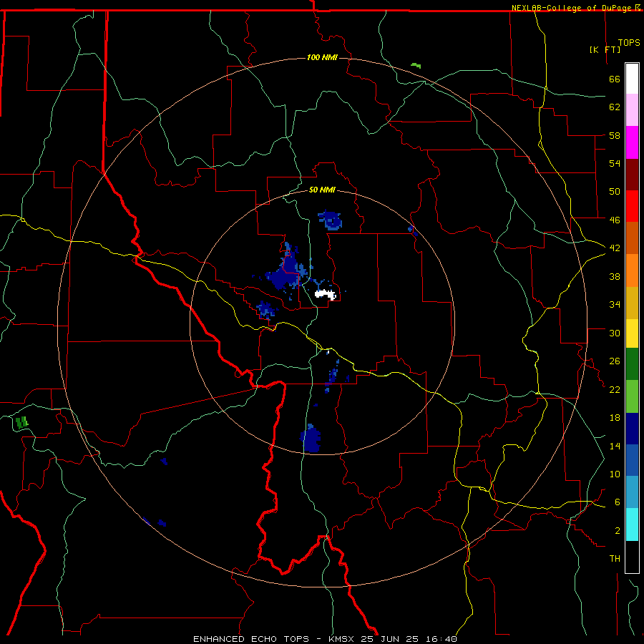The image size is (644, 644).
Task: Click the "50 NMI" range ring label
Action: (x=322, y=190)
